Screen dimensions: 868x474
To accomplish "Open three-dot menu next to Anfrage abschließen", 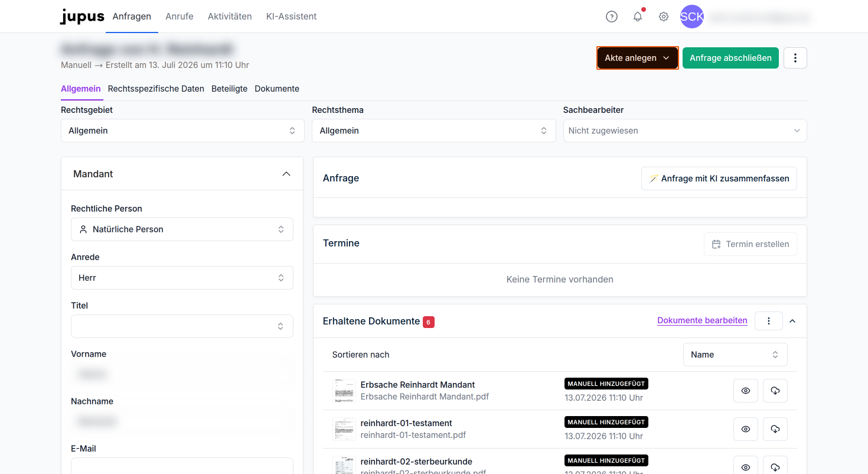I will (x=795, y=58).
